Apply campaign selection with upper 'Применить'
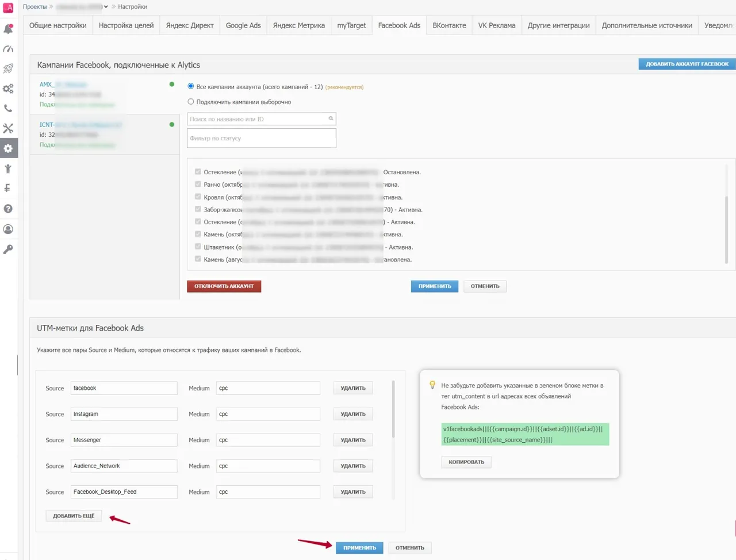The image size is (736, 560). [x=435, y=286]
